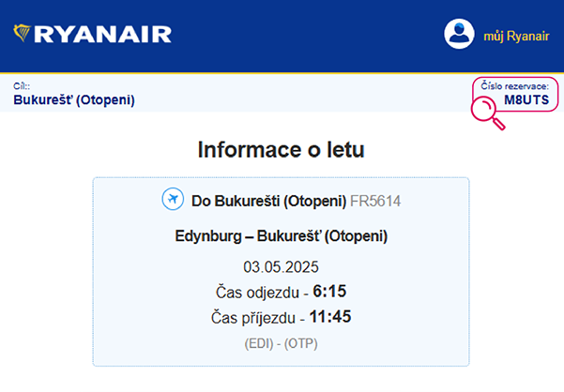The image size is (564, 392).
Task: Click the Ryanair harp logo icon
Action: pos(22,33)
